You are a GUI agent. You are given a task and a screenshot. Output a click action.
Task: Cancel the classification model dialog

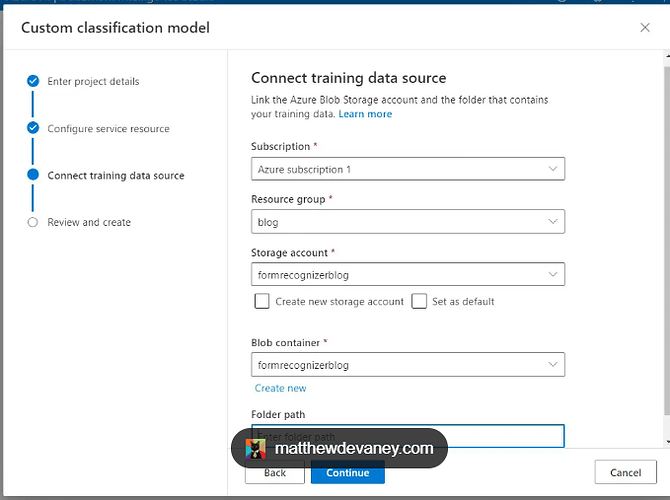coord(626,472)
